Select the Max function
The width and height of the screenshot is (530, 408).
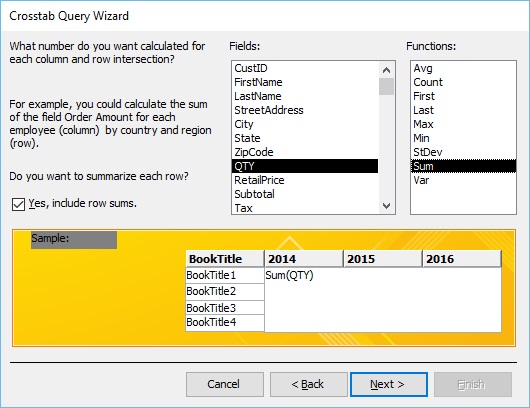click(x=463, y=124)
